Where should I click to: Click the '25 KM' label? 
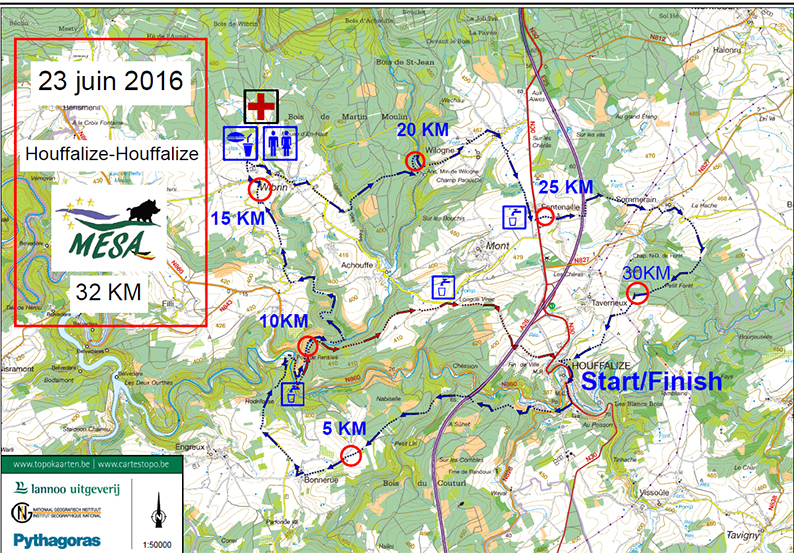(x=566, y=187)
